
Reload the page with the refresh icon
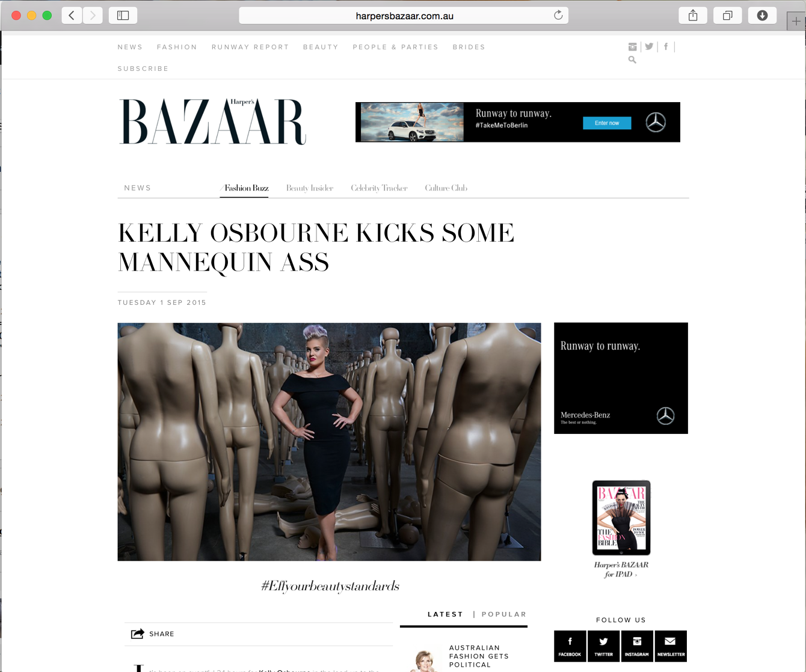click(558, 16)
